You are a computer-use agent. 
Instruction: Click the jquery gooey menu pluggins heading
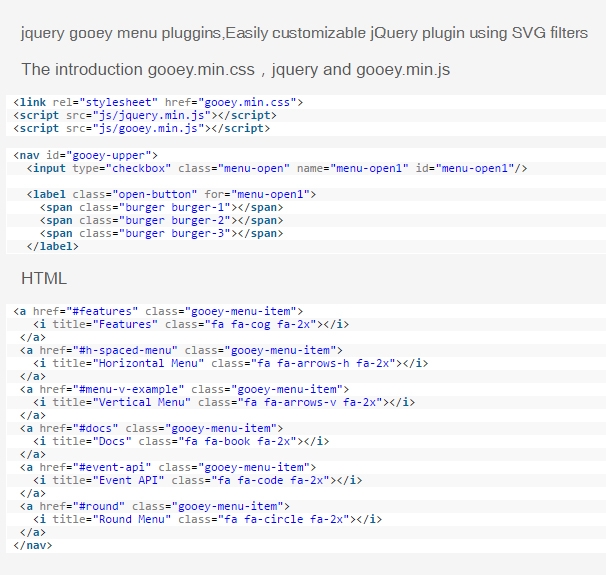pos(304,33)
